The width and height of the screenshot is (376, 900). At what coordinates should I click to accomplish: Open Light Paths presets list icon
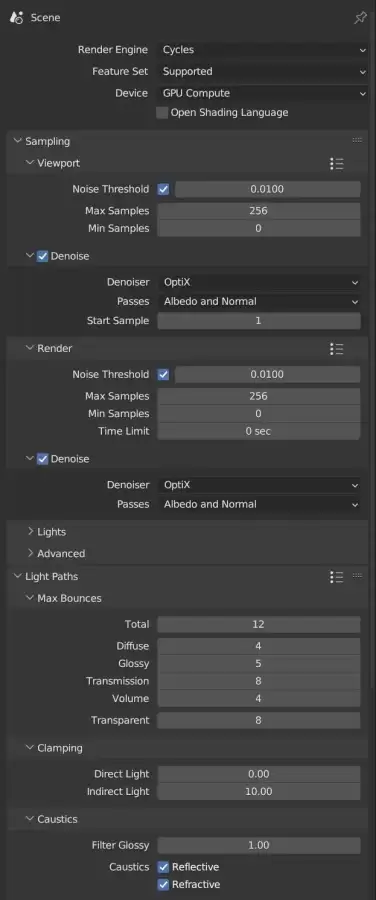[337, 577]
